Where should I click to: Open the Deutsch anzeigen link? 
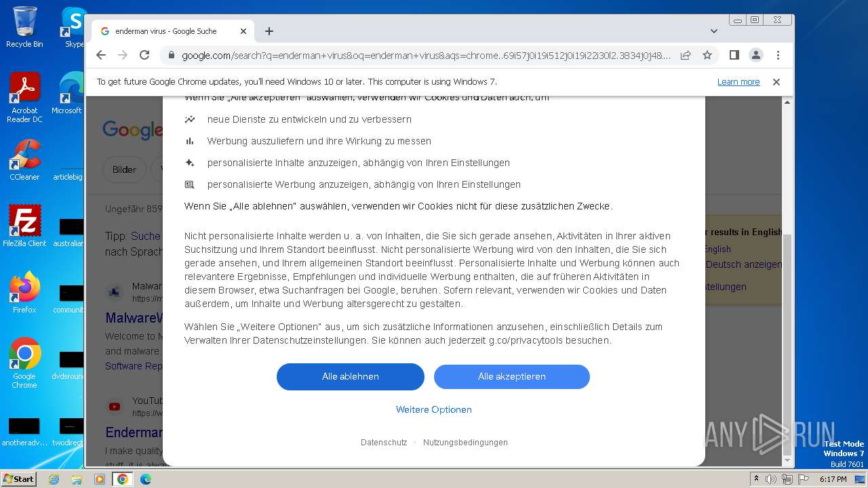[744, 264]
